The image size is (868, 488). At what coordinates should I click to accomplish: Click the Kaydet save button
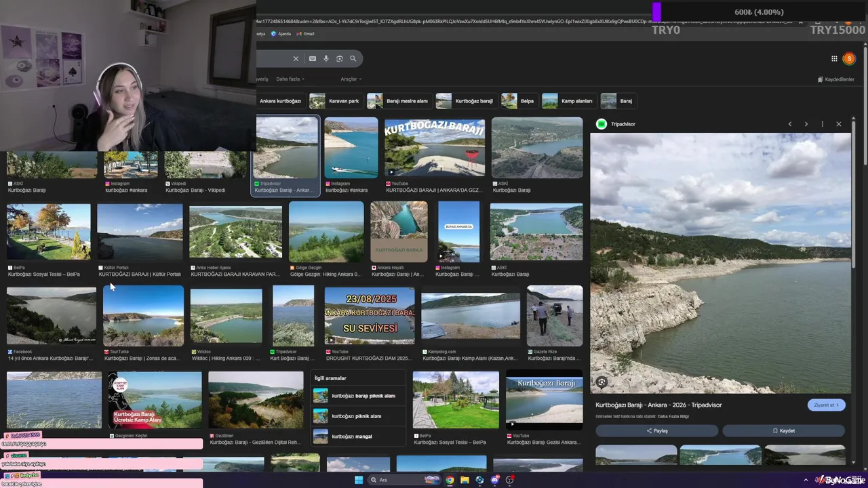(783, 431)
